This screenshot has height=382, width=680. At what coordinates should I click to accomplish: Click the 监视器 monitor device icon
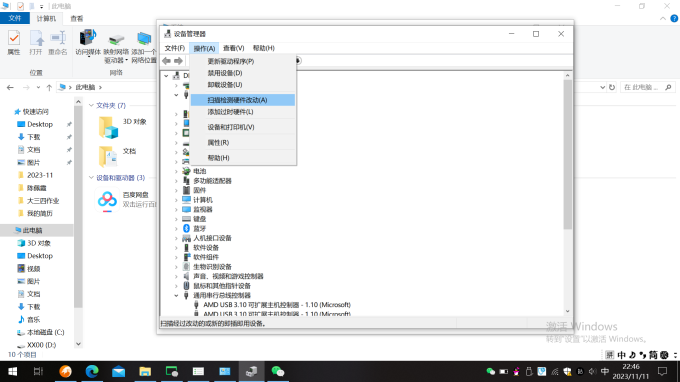186,209
